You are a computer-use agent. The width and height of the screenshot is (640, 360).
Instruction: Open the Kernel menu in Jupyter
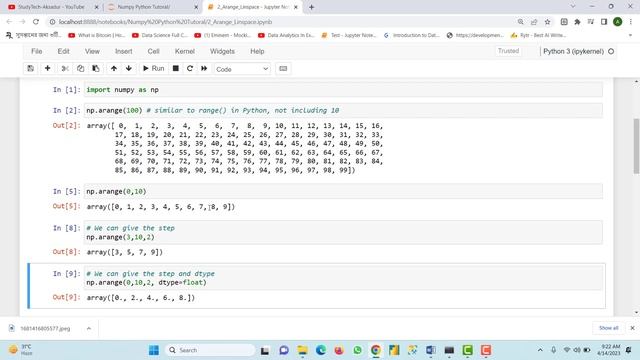tap(184, 51)
